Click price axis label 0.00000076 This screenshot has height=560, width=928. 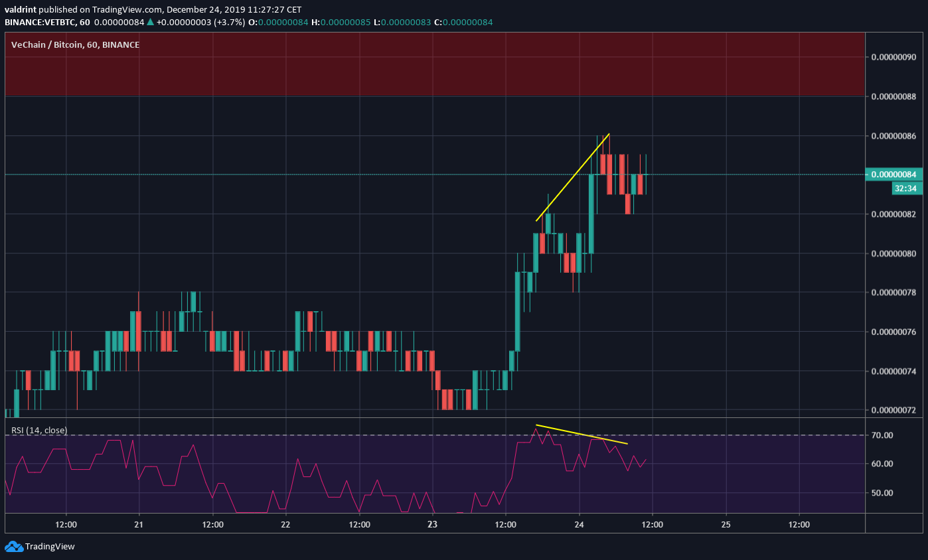(894, 332)
